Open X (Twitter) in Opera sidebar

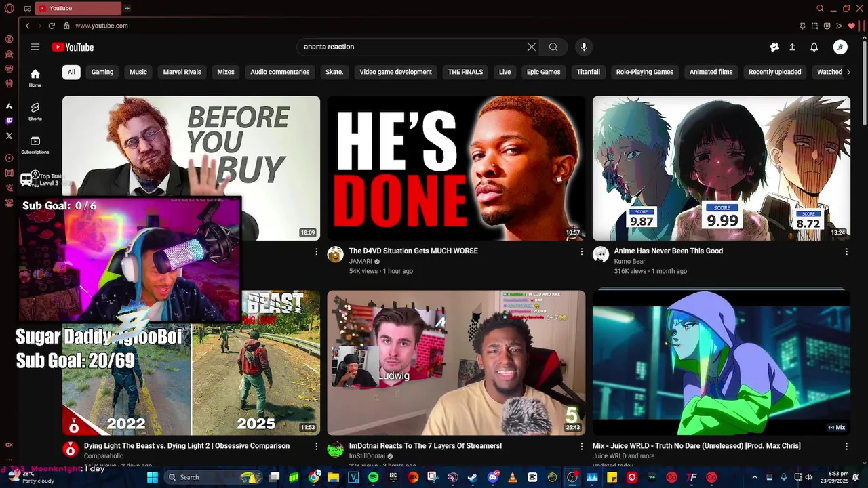[x=9, y=136]
